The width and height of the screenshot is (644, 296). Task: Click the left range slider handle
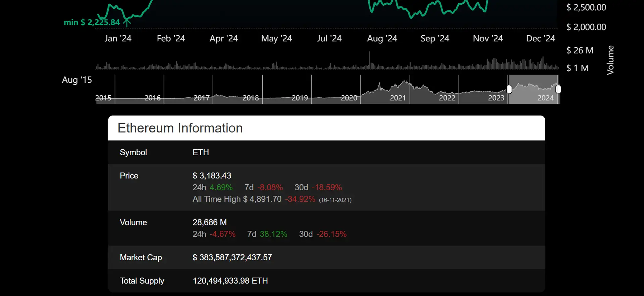pos(509,89)
